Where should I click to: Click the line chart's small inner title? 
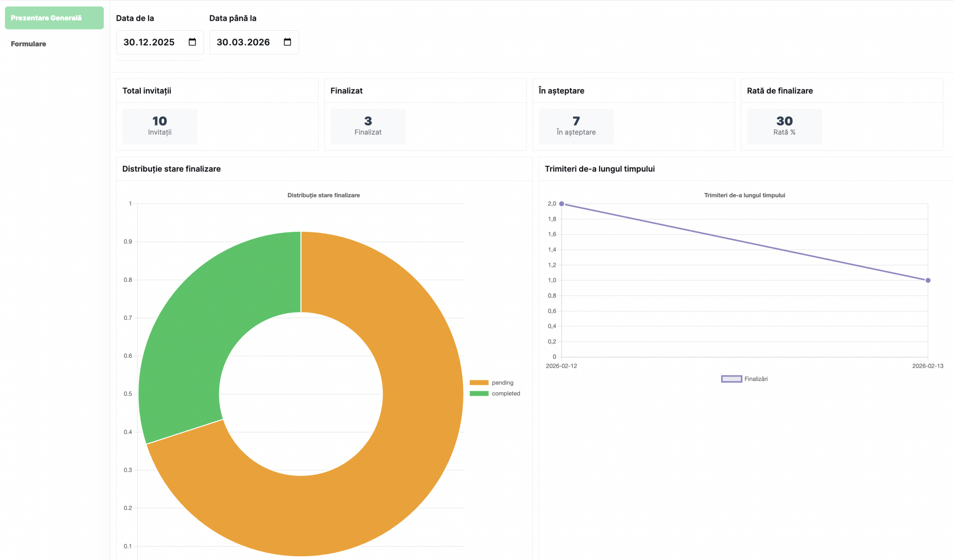pos(745,195)
